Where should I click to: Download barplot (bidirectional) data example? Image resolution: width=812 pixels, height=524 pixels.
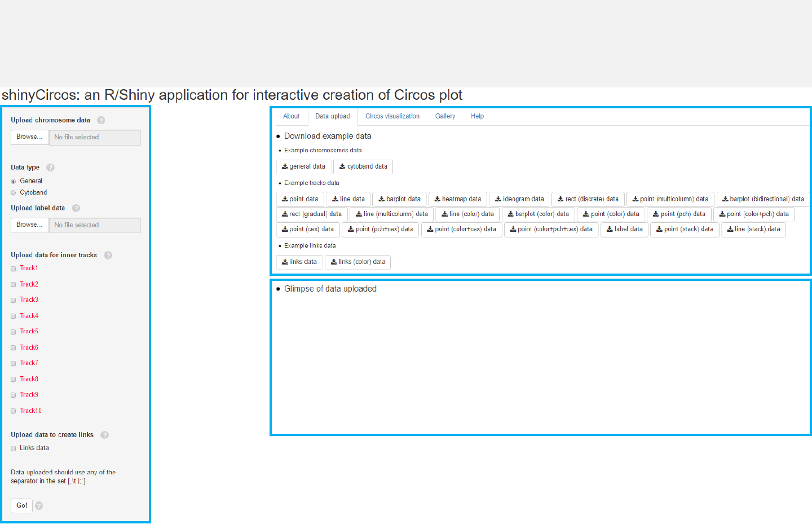coord(764,199)
